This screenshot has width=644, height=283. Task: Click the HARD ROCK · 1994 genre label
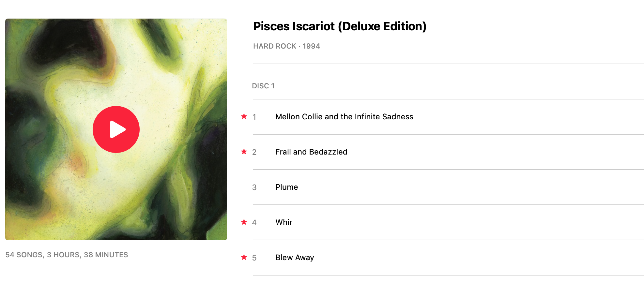coord(287,46)
